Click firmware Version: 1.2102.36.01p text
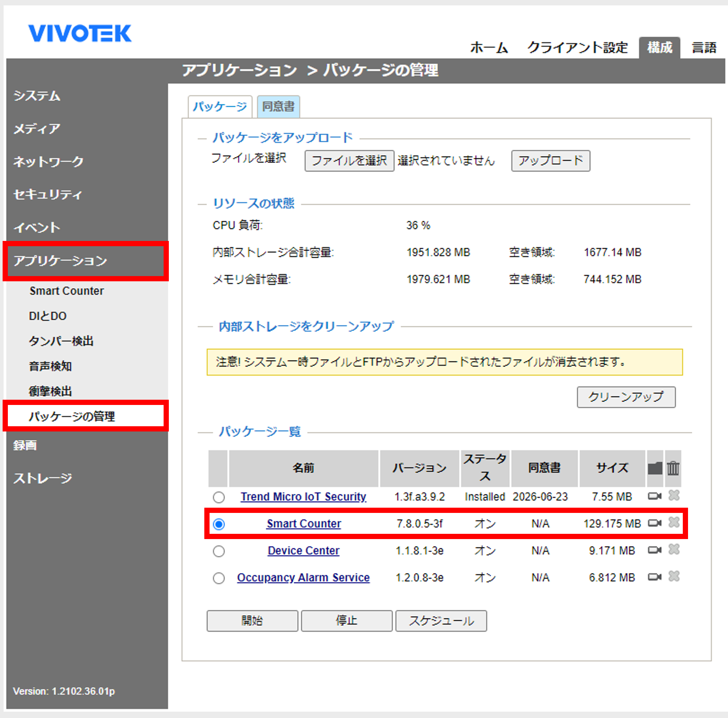This screenshot has height=718, width=728. (63, 691)
